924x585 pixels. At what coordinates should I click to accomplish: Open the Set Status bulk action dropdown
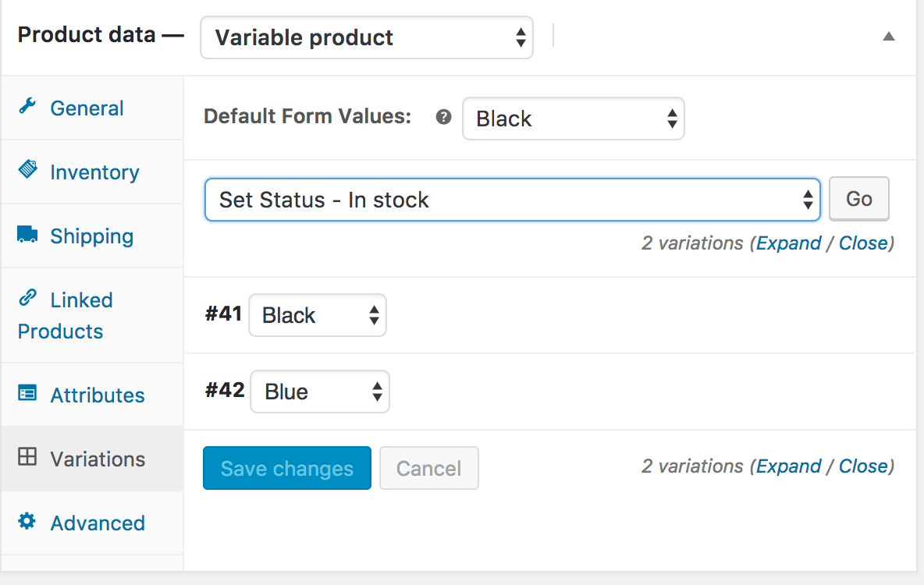pos(512,200)
